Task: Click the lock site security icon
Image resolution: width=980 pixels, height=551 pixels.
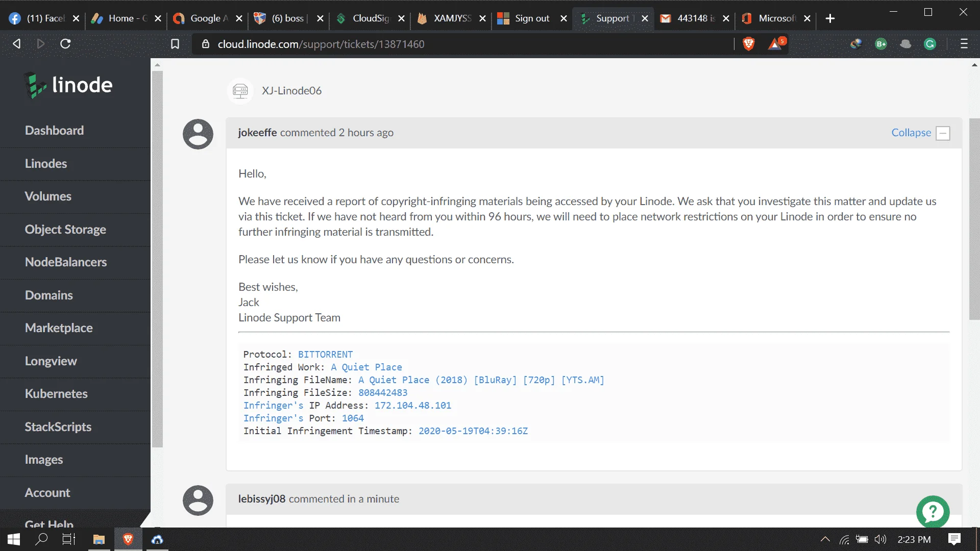Action: point(206,44)
